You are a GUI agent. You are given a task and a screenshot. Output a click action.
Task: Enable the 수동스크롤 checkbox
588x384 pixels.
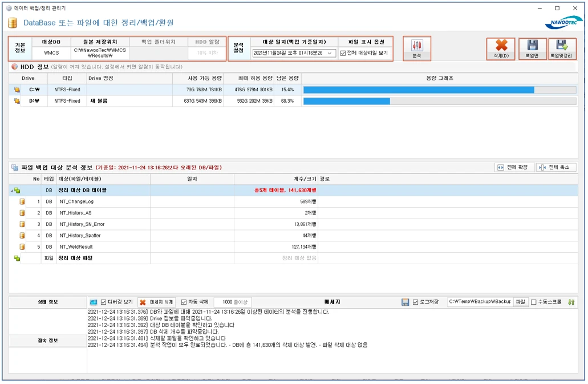click(534, 302)
